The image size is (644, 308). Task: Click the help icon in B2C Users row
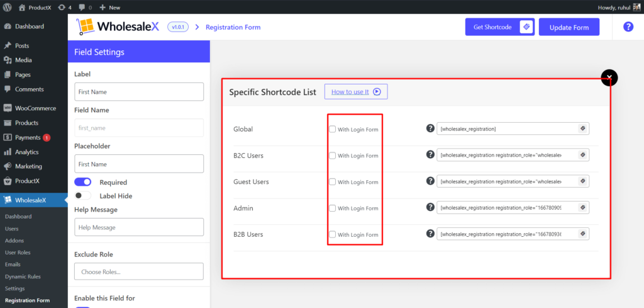430,154
